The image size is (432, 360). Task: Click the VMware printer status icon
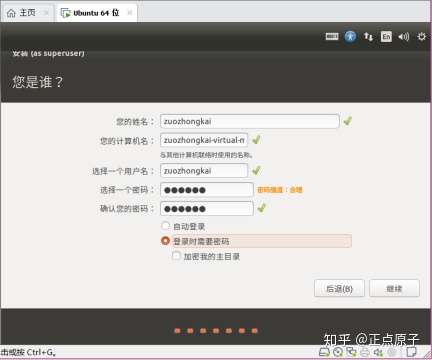[x=365, y=352]
